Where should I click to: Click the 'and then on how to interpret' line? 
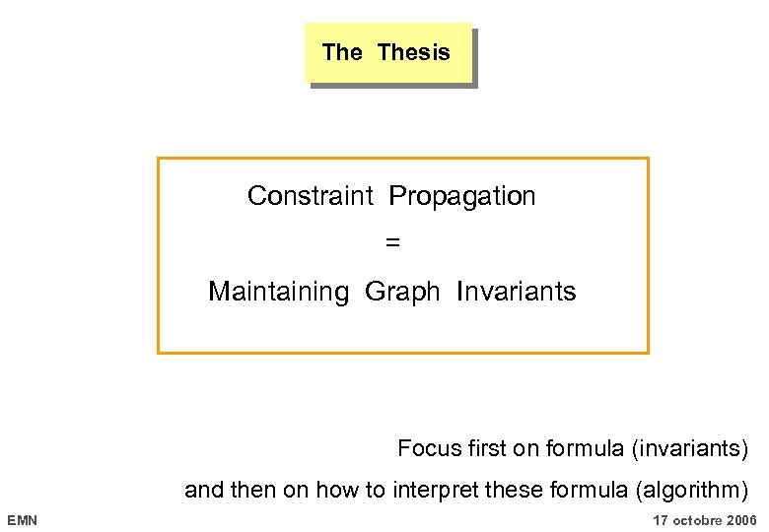pyautogui.click(x=465, y=490)
